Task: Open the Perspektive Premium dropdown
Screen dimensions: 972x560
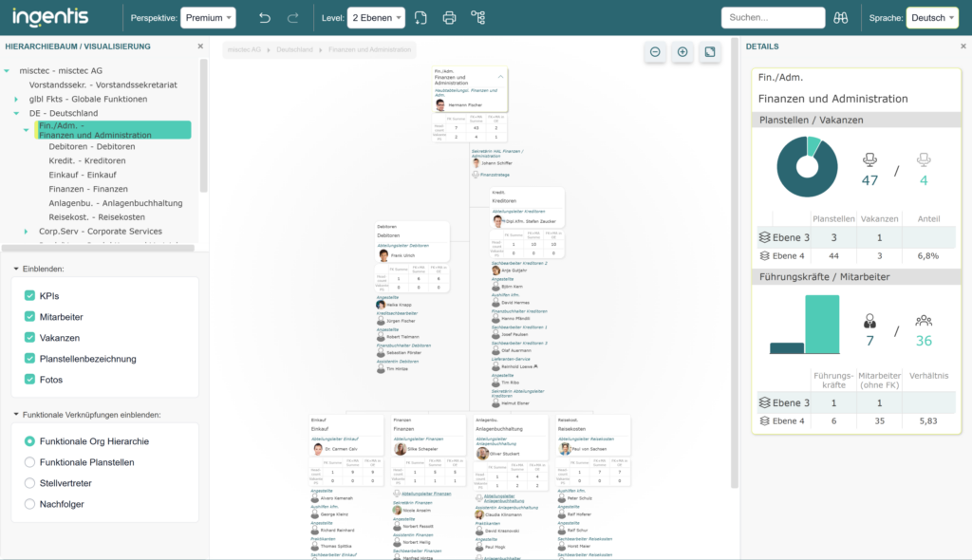Action: click(208, 18)
